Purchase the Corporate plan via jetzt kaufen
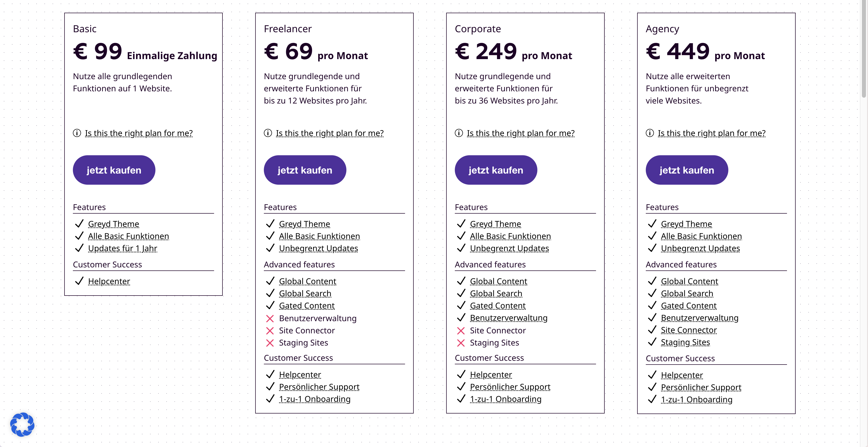 496,170
